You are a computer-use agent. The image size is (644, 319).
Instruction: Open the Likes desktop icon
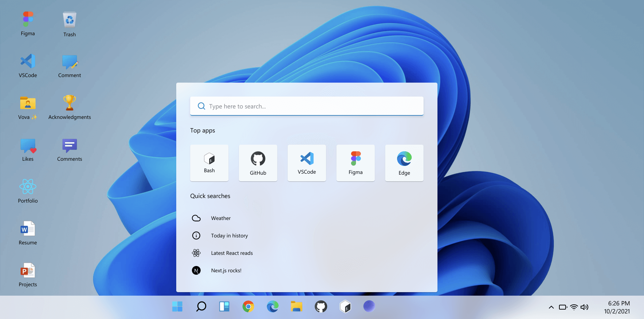(28, 149)
